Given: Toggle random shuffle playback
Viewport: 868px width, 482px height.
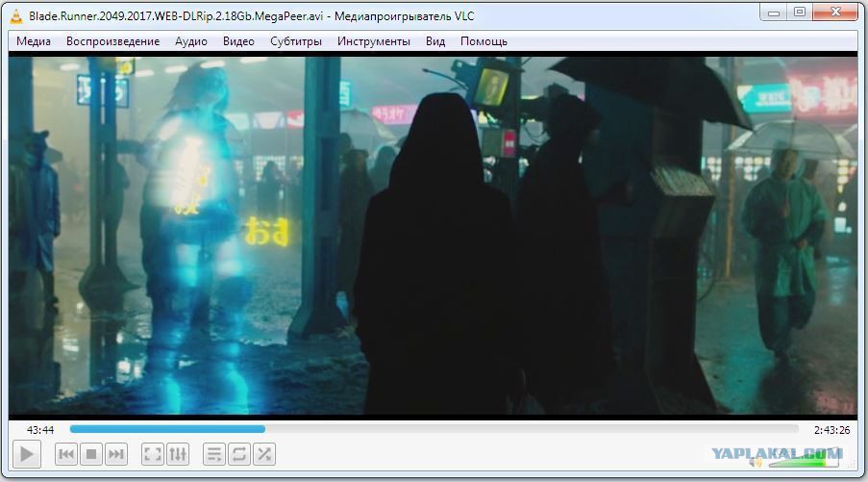Looking at the screenshot, I should pos(264,455).
